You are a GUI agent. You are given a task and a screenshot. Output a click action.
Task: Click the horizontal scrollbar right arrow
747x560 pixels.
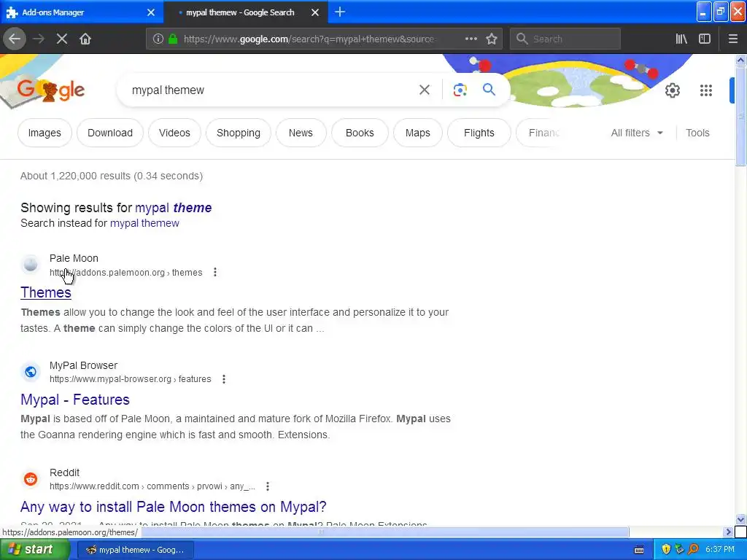point(727,532)
